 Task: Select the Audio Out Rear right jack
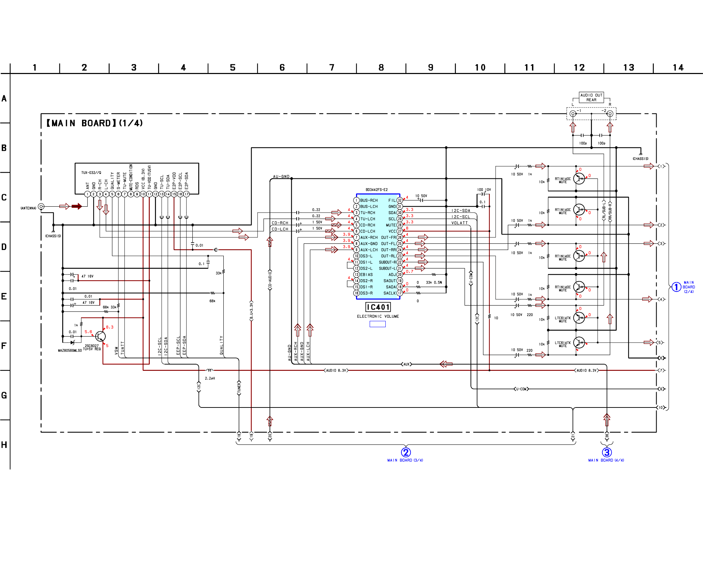(610, 113)
